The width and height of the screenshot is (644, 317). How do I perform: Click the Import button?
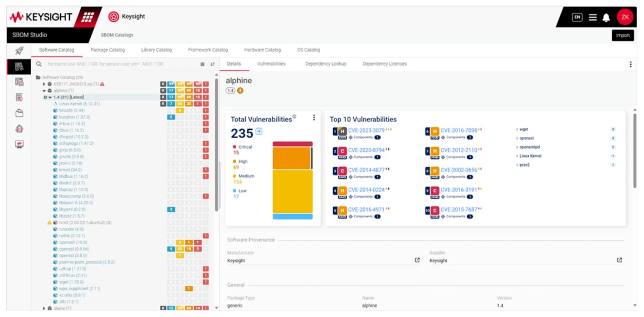coord(622,35)
